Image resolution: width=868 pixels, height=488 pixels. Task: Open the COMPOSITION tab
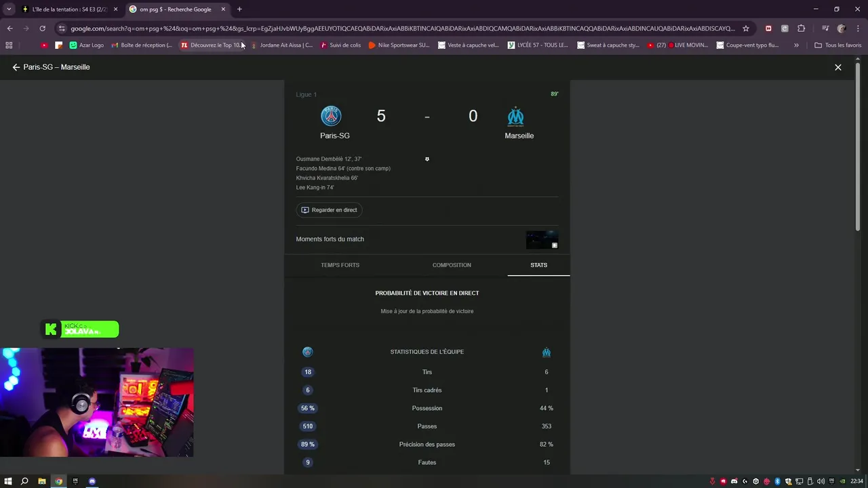click(452, 265)
